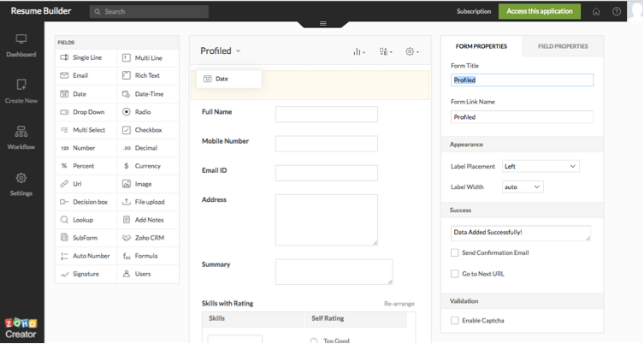The image size is (644, 344).
Task: Add a Drop Down field
Action: click(86, 112)
